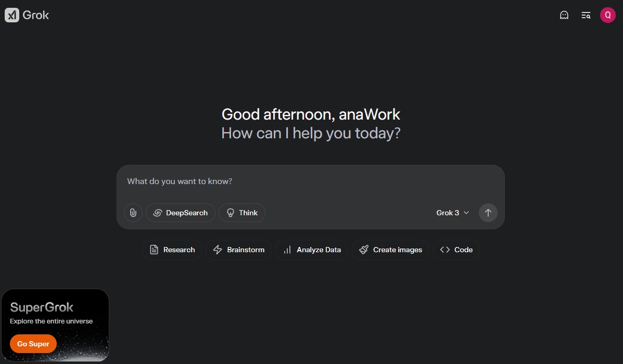Open chat history search icon

click(x=586, y=15)
